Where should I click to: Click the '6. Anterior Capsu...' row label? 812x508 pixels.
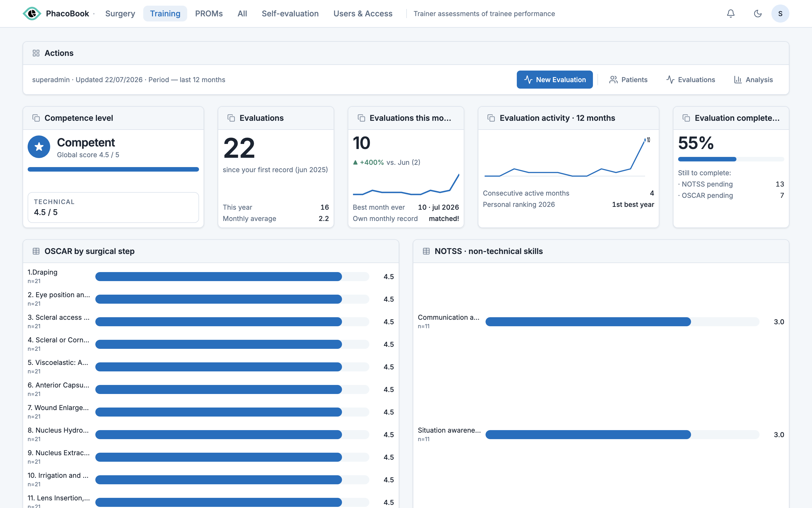point(58,385)
